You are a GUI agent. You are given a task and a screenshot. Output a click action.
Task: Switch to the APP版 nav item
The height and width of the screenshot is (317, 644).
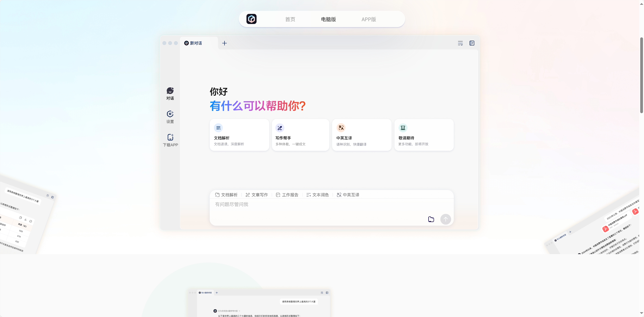369,19
